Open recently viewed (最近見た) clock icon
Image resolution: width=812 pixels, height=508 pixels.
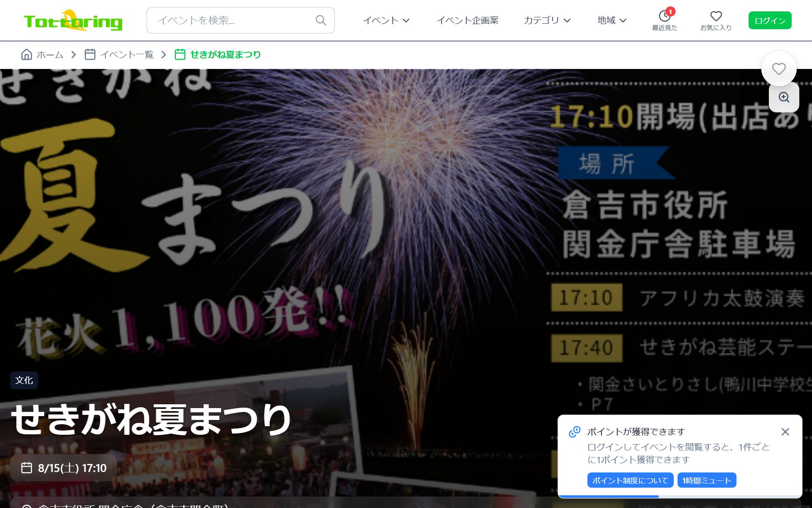tap(664, 17)
